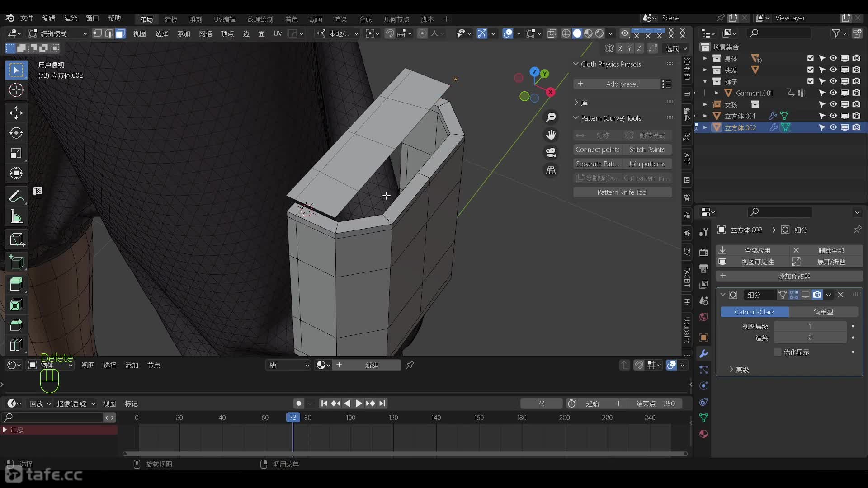Open transform orientation 本地 dropdown
The image size is (868, 488).
[x=338, y=33]
